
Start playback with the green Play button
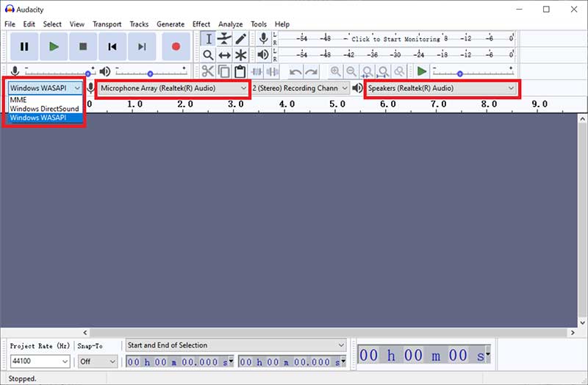point(54,46)
